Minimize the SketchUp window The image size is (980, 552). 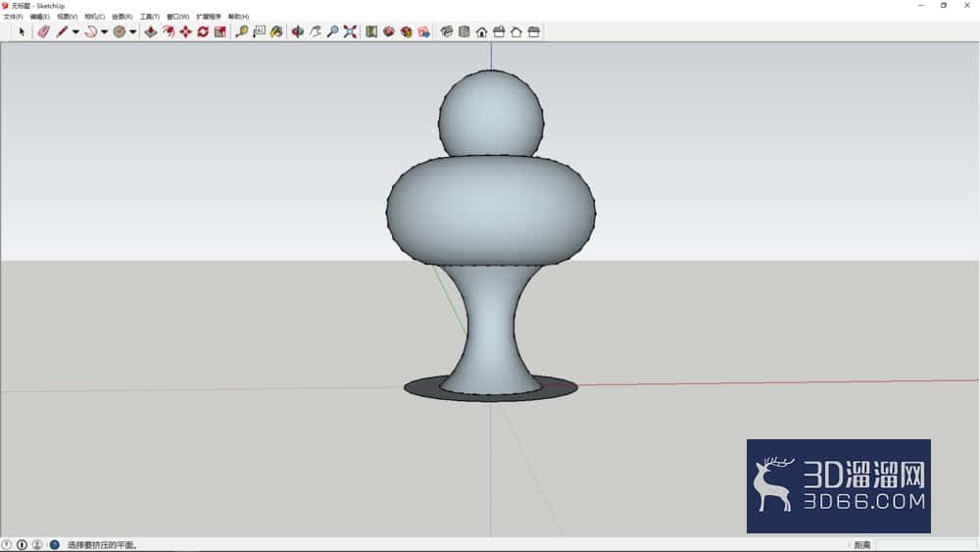pos(920,5)
